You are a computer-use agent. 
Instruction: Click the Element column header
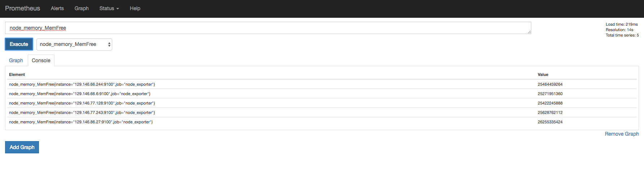tap(17, 75)
